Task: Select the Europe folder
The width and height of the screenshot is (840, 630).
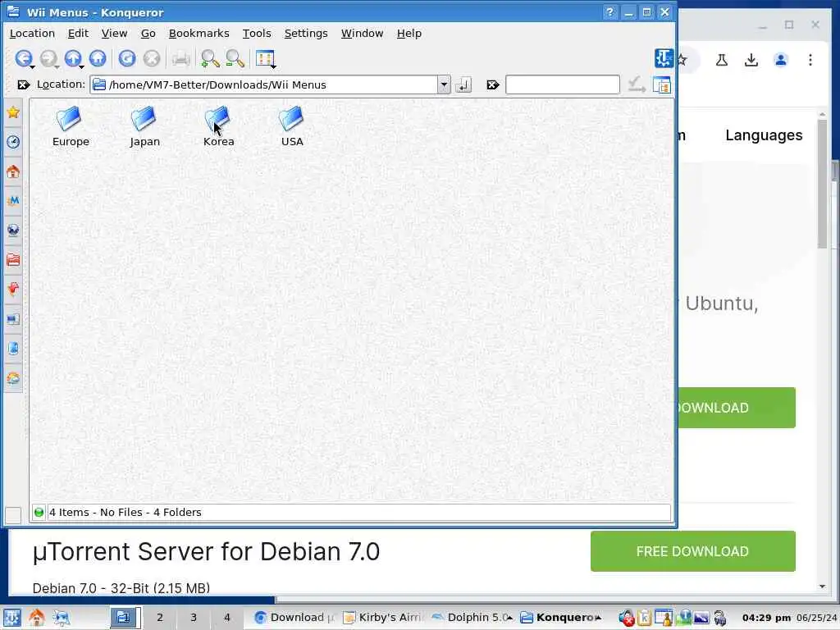Action: 71,126
